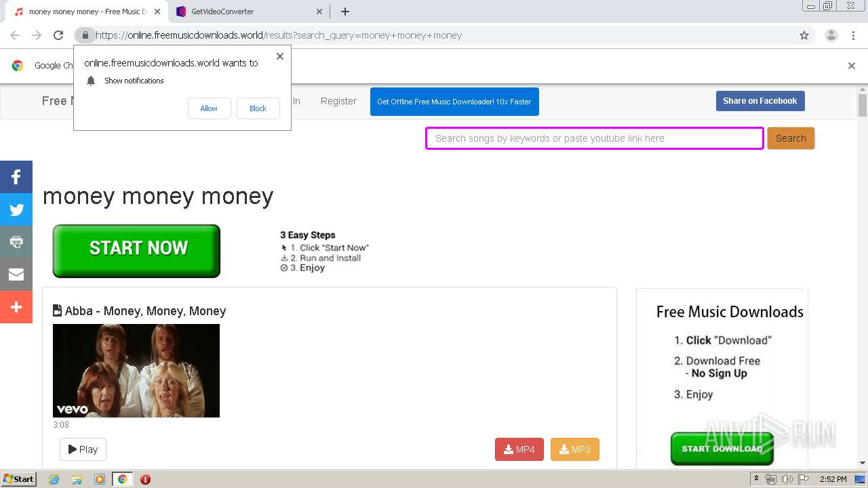The height and width of the screenshot is (488, 868).
Task: Open the Windows Start menu
Action: (18, 479)
